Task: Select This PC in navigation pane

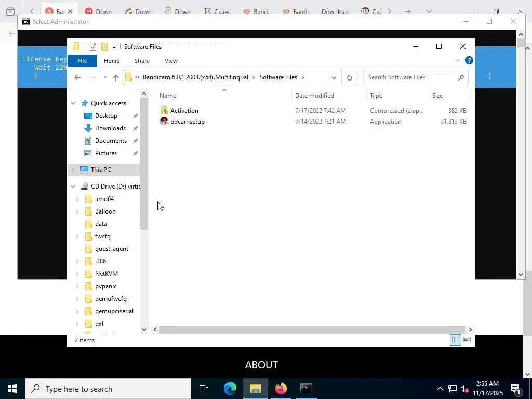Action: (x=101, y=170)
